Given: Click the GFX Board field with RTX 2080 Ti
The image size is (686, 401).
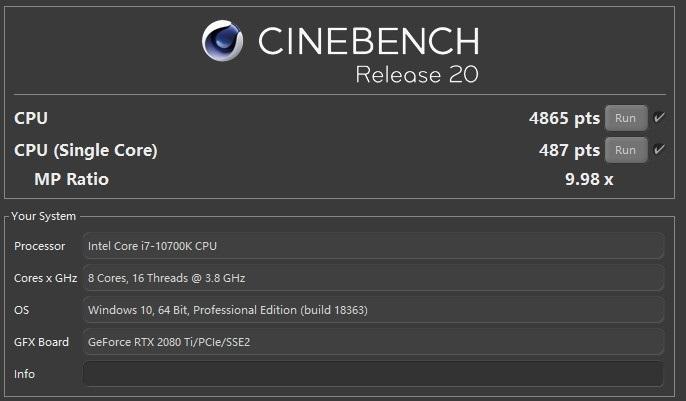Looking at the screenshot, I should coord(373,342).
